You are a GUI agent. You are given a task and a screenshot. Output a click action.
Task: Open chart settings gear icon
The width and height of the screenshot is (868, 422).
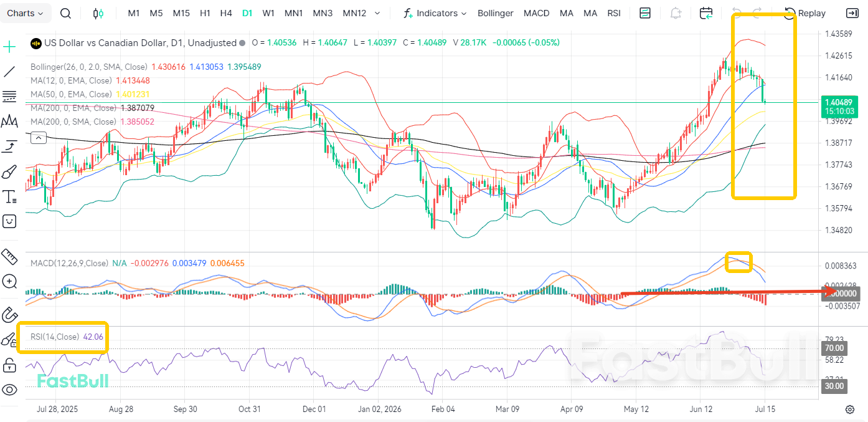coord(850,410)
